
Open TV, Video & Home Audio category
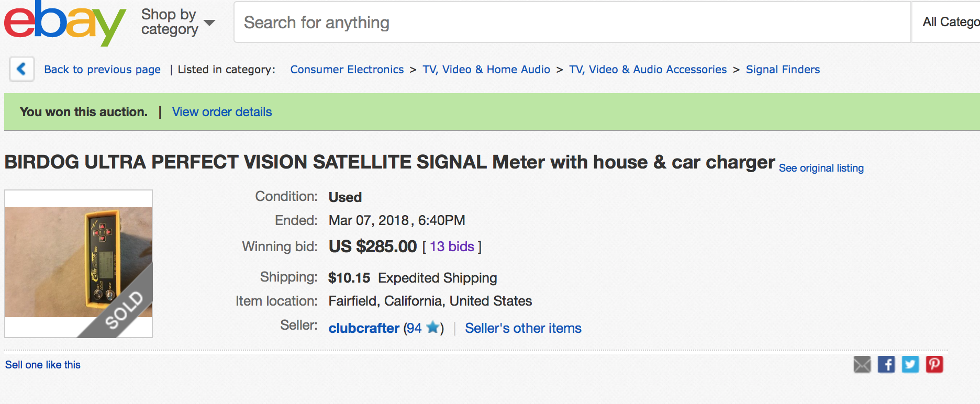pos(486,70)
